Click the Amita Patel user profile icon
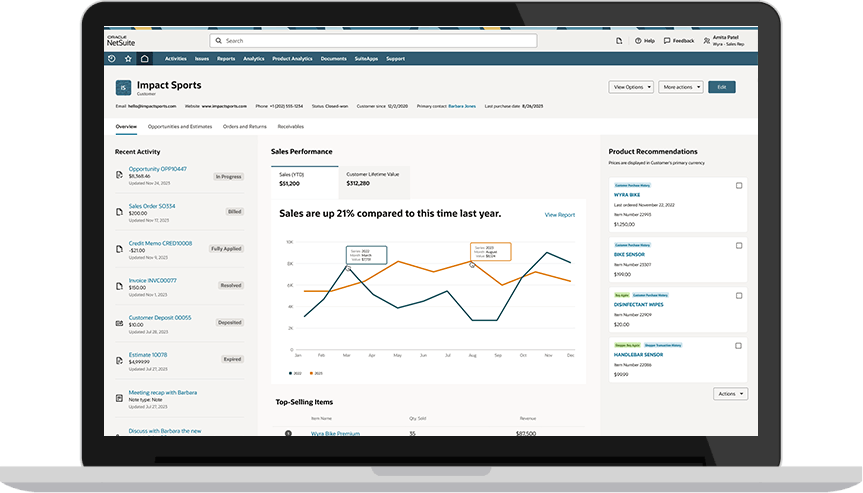The image size is (863, 493). click(708, 41)
